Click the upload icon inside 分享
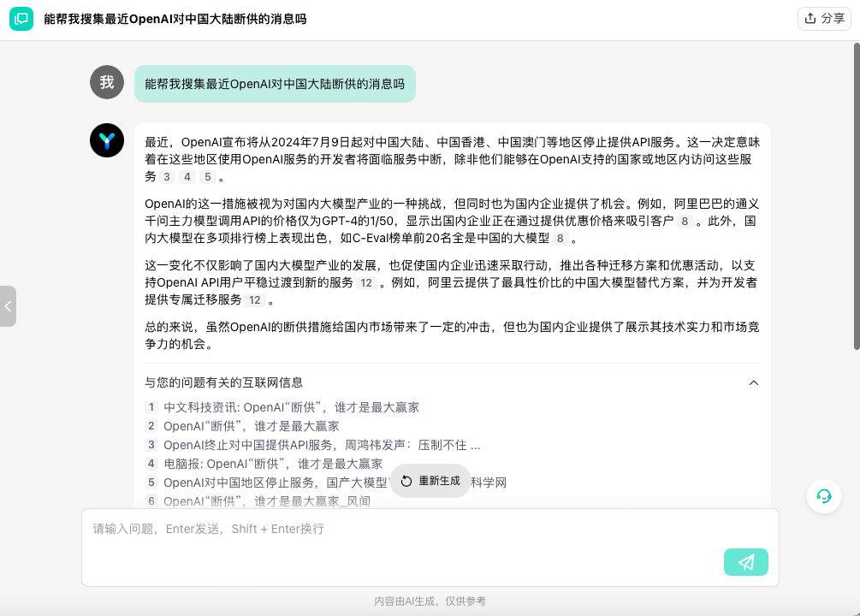 [810, 19]
